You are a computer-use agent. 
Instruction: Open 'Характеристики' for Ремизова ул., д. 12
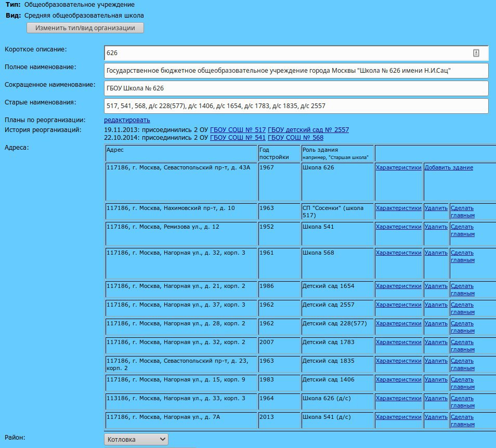(x=399, y=227)
